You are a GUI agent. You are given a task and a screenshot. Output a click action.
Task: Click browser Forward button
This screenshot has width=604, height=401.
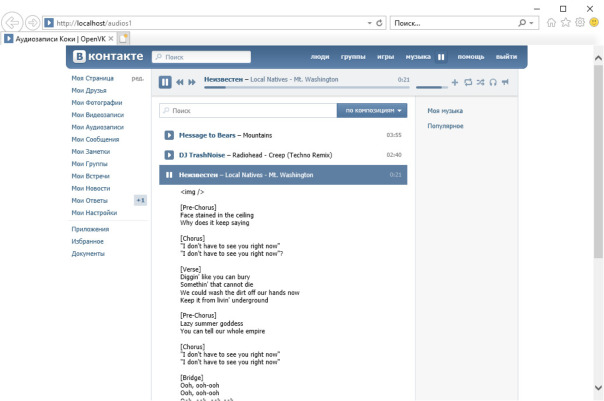pos(33,23)
